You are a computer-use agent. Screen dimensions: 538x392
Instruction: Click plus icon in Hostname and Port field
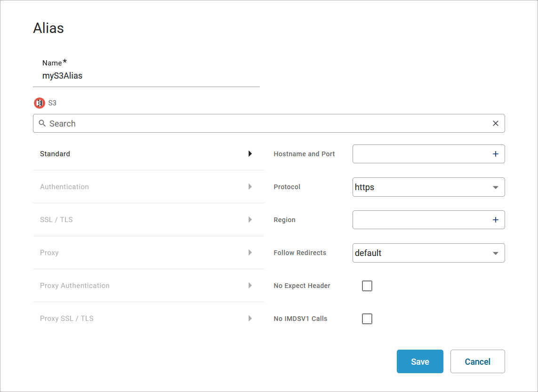(x=495, y=154)
